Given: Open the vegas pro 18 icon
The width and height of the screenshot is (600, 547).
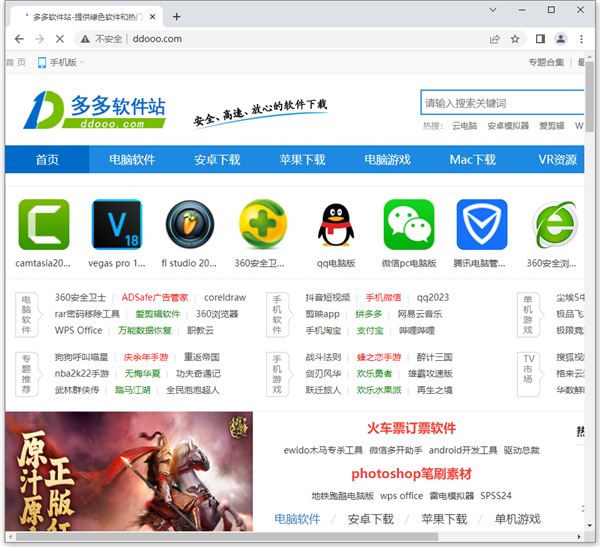Looking at the screenshot, I should click(117, 224).
